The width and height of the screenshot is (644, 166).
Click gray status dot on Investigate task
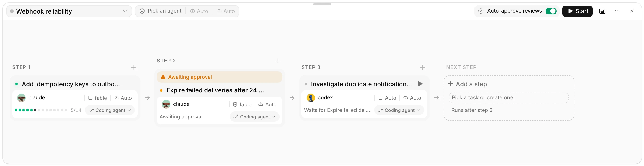pyautogui.click(x=306, y=84)
